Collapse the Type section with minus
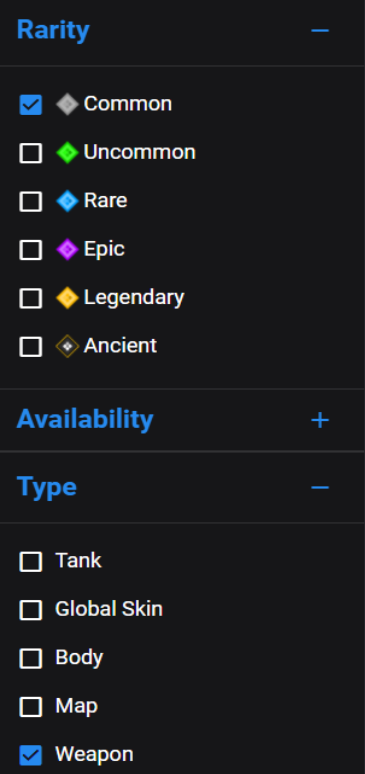 tap(320, 488)
